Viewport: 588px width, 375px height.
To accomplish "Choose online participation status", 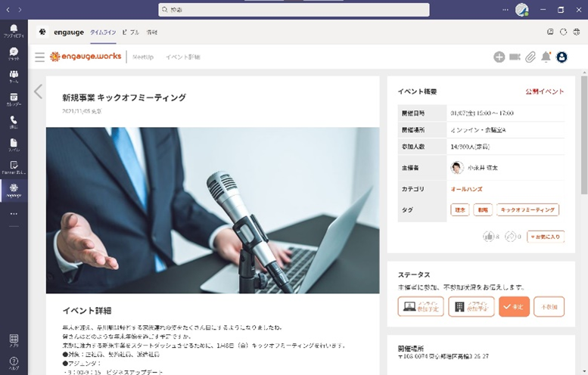I will point(421,307).
